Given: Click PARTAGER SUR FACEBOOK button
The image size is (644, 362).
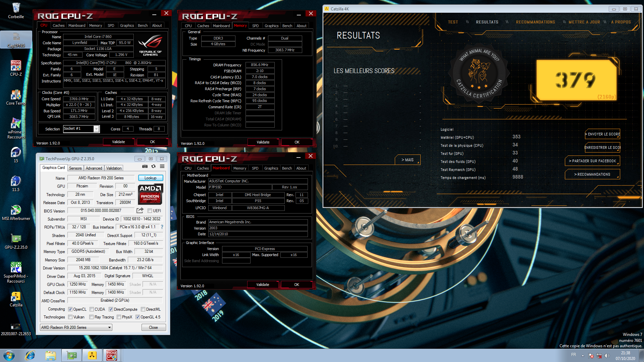Looking at the screenshot, I should click(x=592, y=161).
